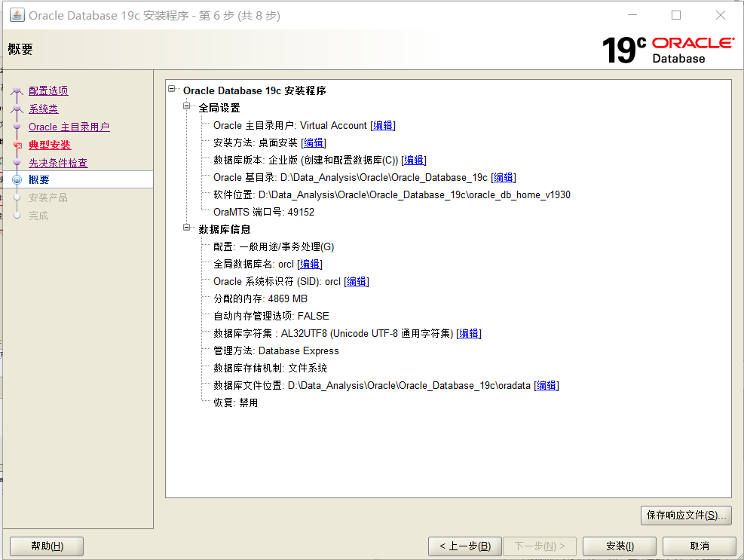
Task: Click the red error icon beside 典型安装 step
Action: (17, 144)
